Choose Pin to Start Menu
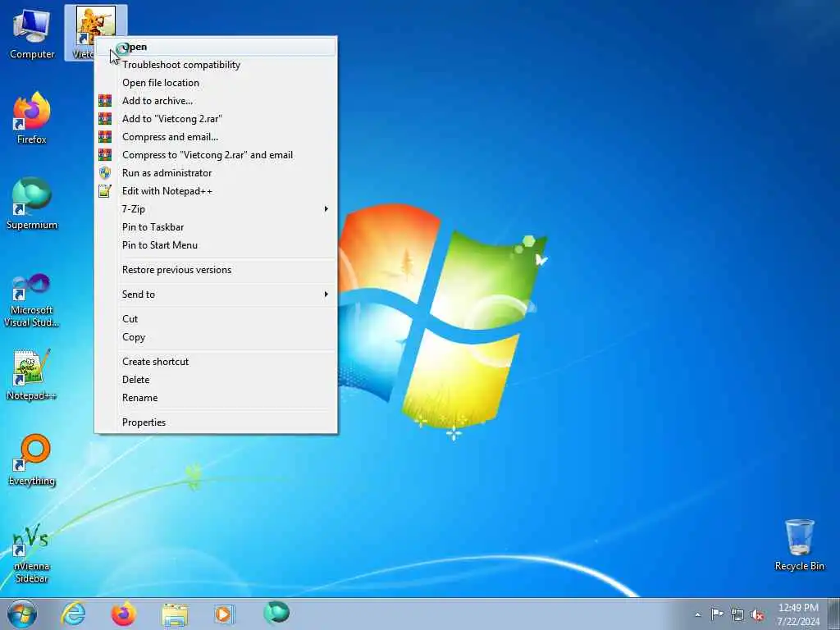 [x=217, y=244]
